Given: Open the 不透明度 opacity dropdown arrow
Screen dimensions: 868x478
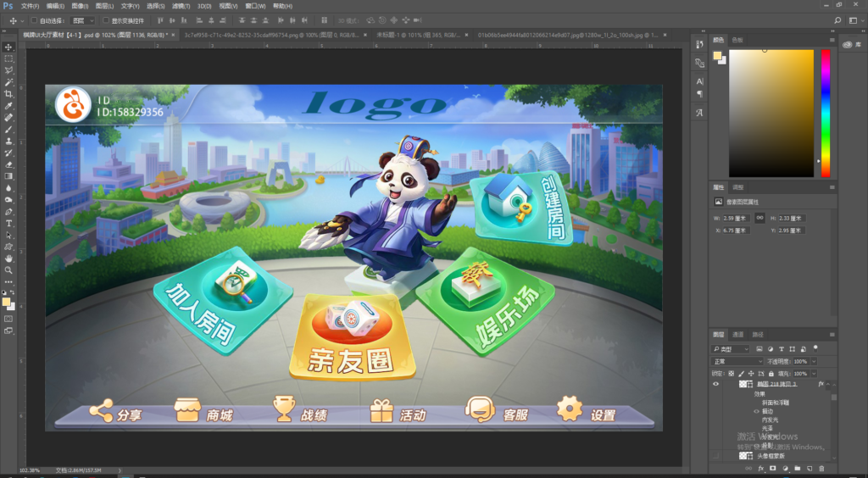Looking at the screenshot, I should point(814,361).
